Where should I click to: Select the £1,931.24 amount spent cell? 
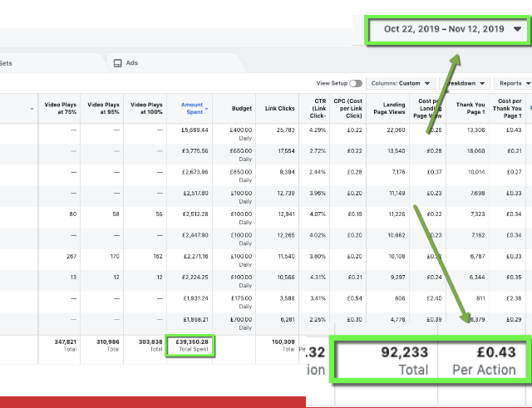pyautogui.click(x=195, y=298)
